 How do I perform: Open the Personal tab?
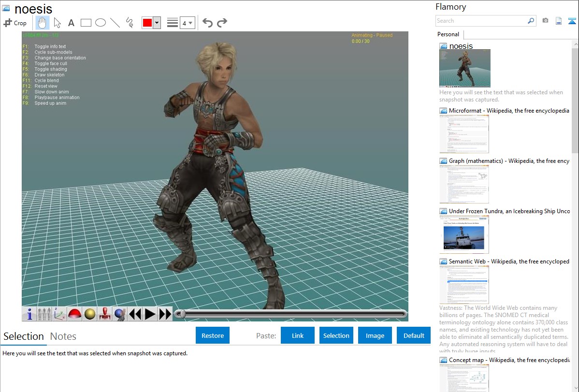coord(449,34)
